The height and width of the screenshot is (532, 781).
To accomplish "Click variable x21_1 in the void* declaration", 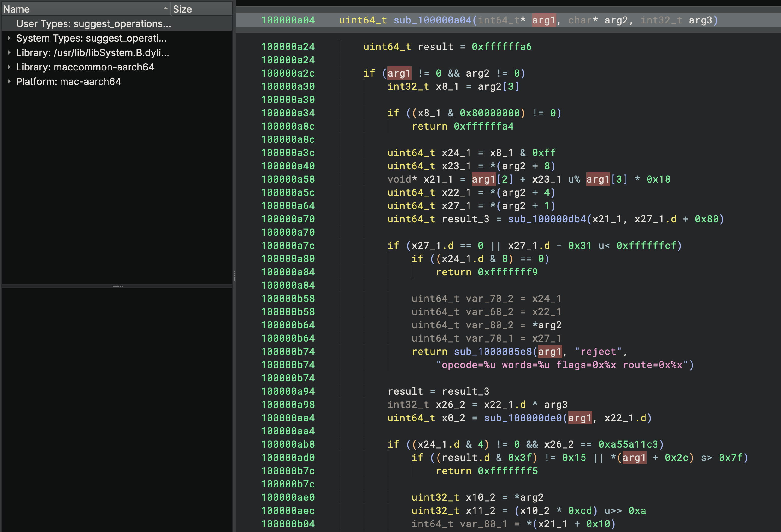I will 438,180.
